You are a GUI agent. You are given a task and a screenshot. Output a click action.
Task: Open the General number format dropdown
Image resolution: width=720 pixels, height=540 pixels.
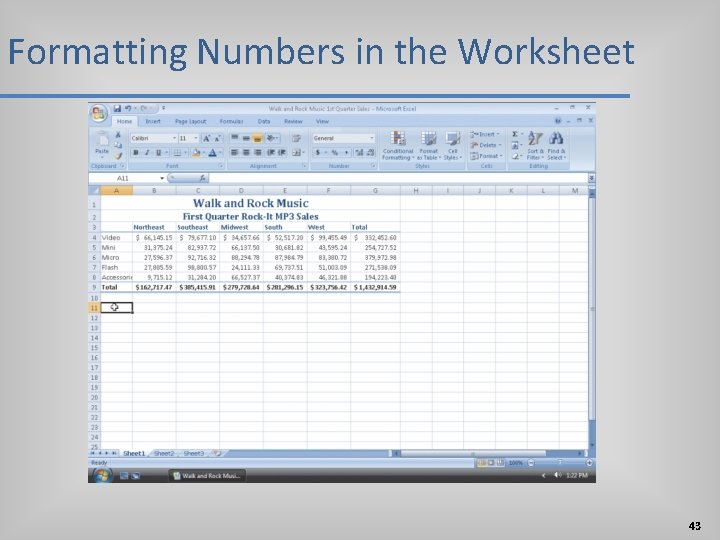pyautogui.click(x=371, y=138)
